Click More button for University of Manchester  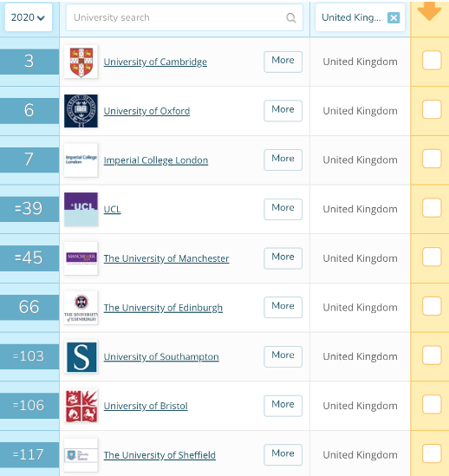coord(283,258)
